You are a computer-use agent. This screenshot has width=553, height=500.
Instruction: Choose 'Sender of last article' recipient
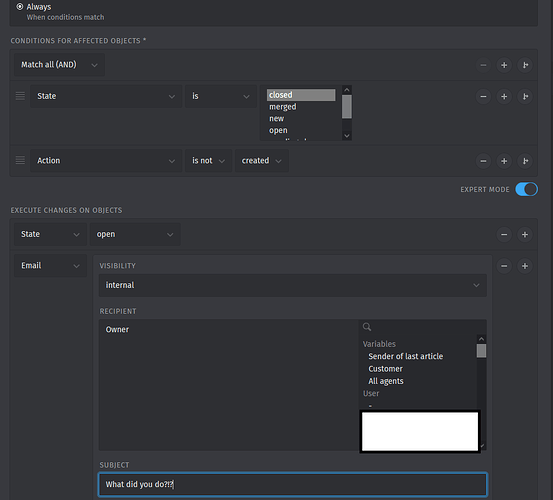click(x=406, y=356)
